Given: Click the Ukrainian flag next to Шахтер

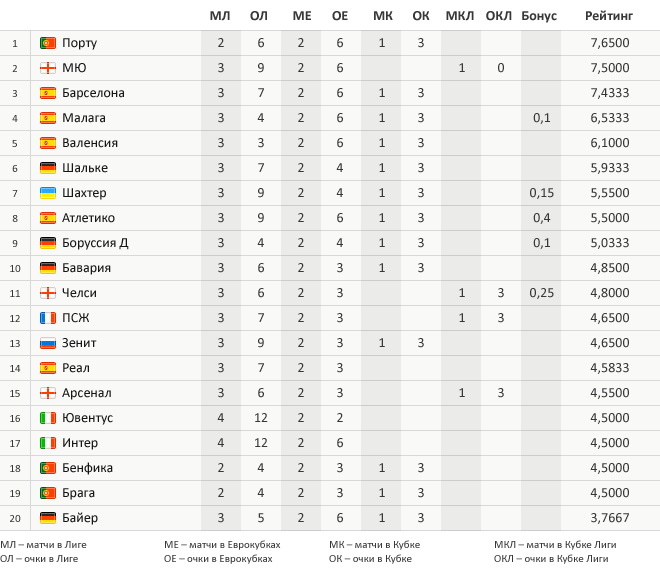Looking at the screenshot, I should 47,193.
